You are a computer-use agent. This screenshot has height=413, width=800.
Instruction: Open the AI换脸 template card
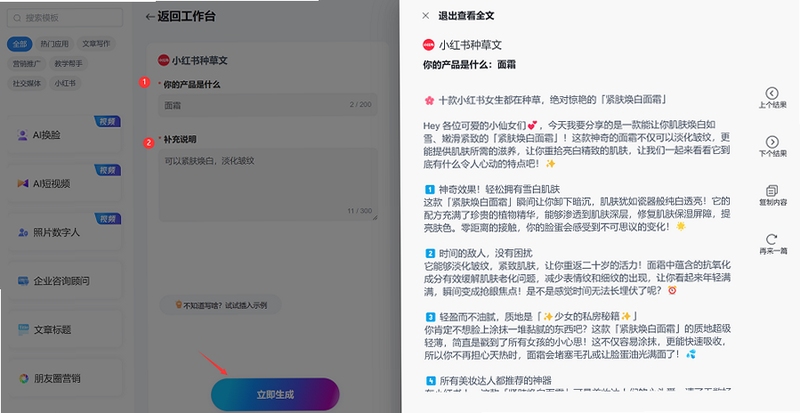coord(65,135)
